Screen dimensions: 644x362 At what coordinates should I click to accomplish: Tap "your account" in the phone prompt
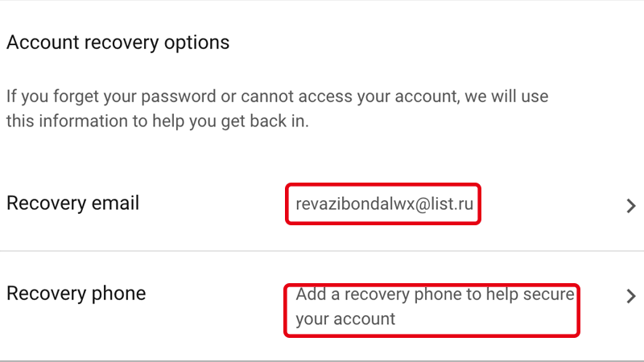(x=345, y=319)
